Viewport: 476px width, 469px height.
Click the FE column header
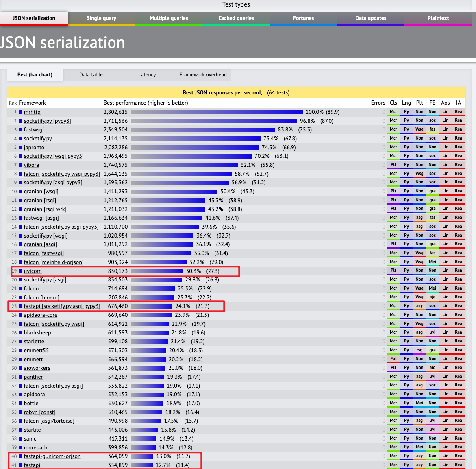click(x=432, y=103)
